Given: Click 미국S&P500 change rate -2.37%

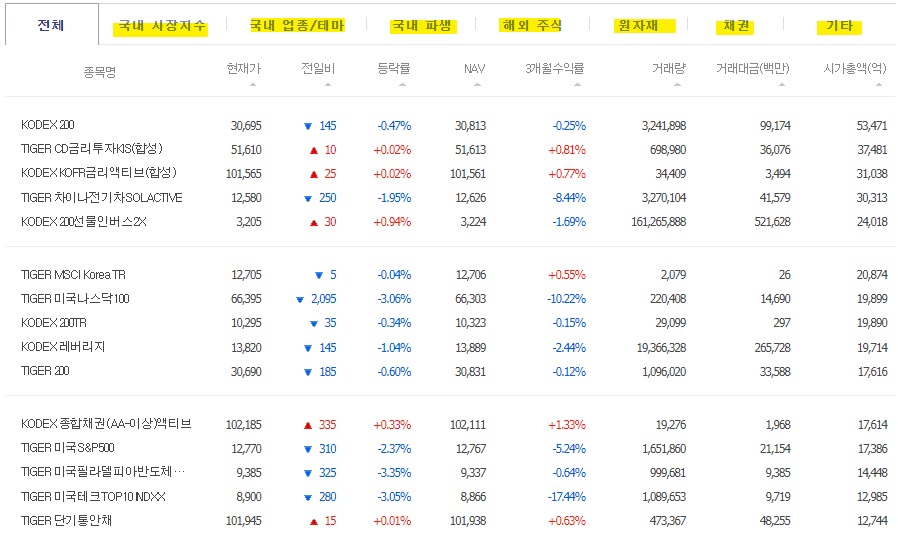Looking at the screenshot, I should tap(394, 449).
